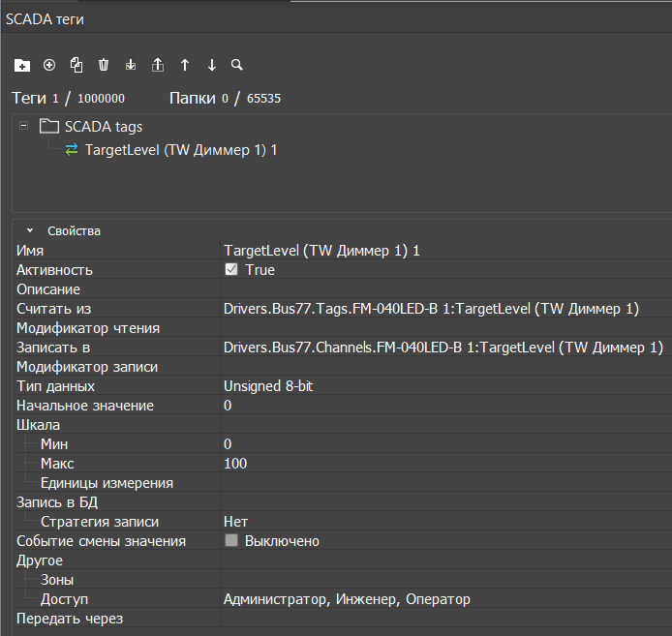Viewport: 672px width, 636px height.
Task: Move tag down with down arrow
Action: point(212,66)
